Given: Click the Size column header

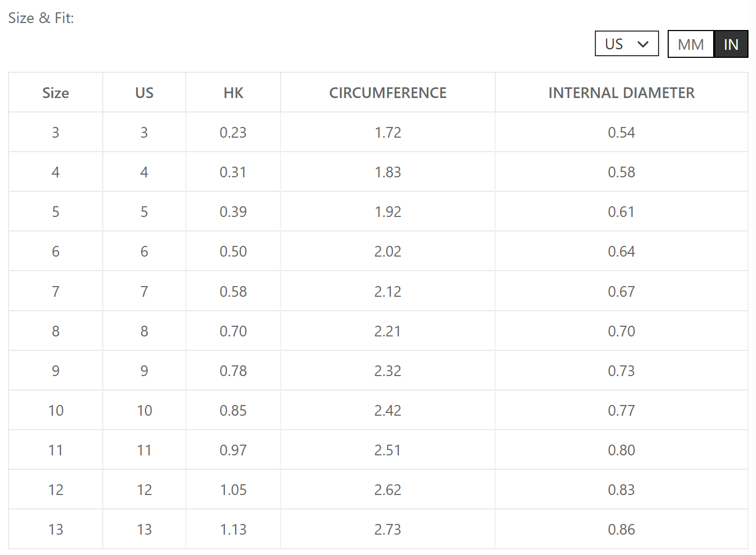Looking at the screenshot, I should (x=56, y=93).
